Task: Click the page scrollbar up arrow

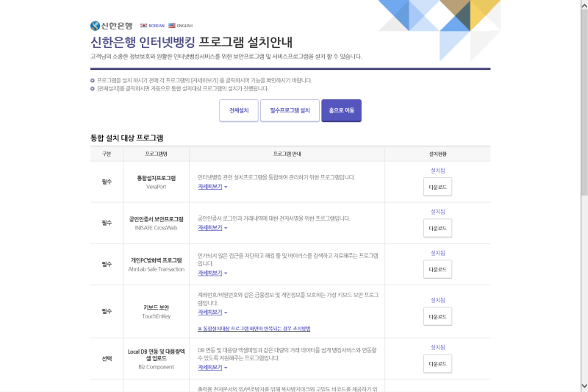Action: pyautogui.click(x=584, y=4)
